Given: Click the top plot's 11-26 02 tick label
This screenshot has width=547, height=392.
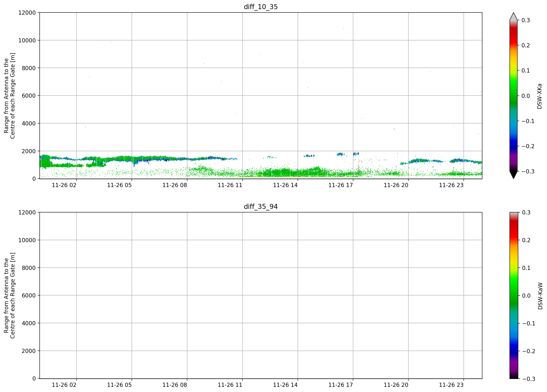Looking at the screenshot, I should pos(64,185).
